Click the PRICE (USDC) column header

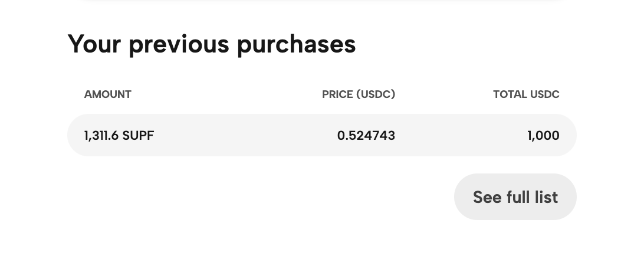tap(359, 94)
